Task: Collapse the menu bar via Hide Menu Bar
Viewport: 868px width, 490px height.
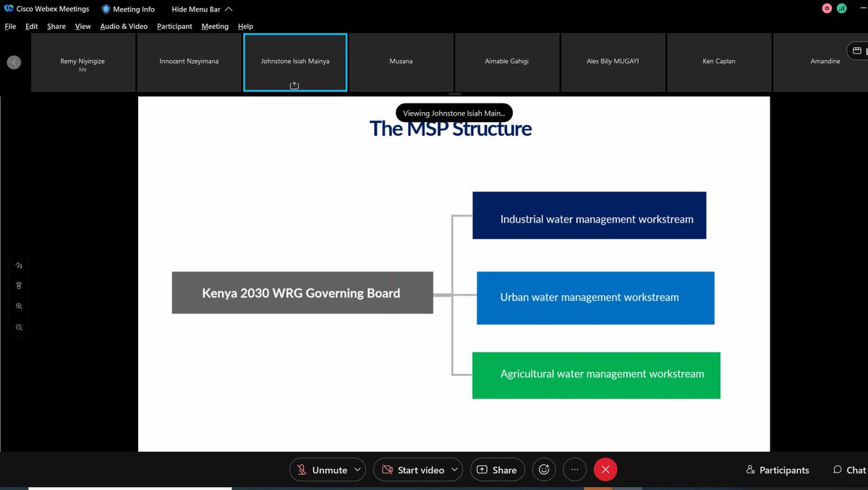Action: [x=196, y=9]
